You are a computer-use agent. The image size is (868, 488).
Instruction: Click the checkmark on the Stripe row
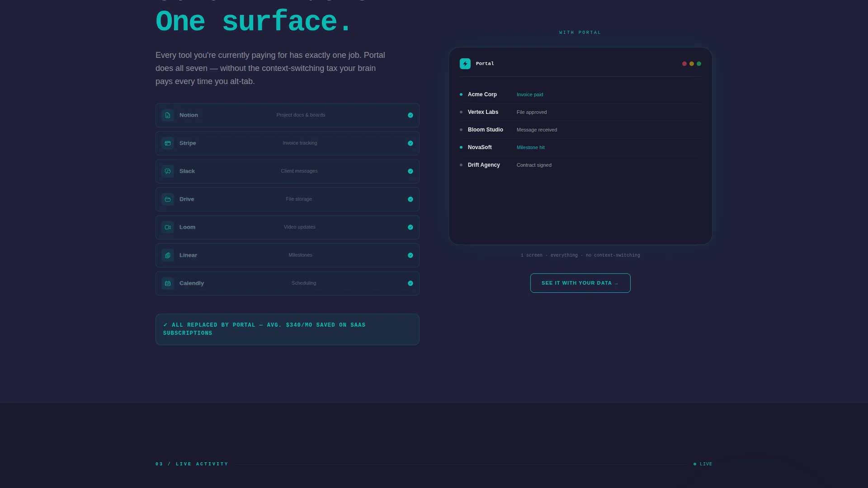click(x=410, y=143)
